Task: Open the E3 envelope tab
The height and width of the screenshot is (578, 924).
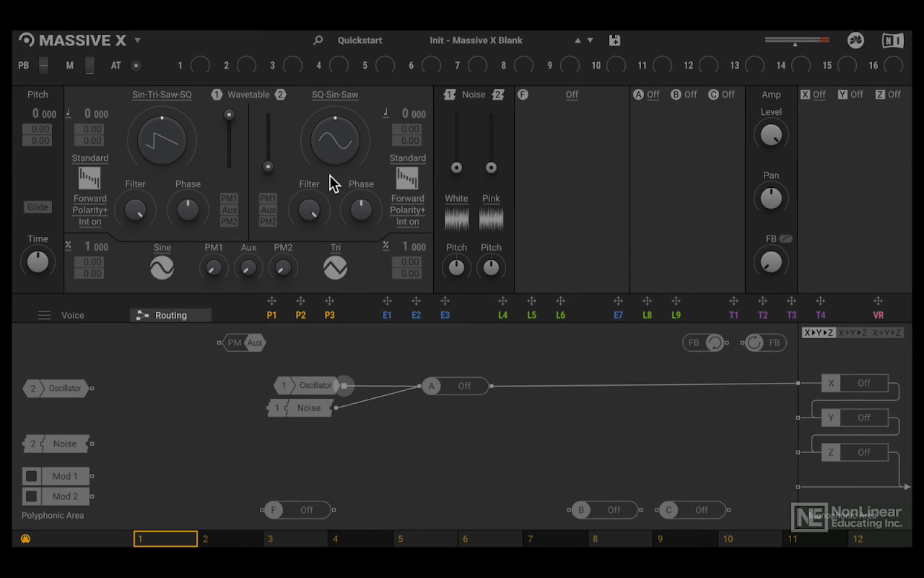Action: point(445,315)
